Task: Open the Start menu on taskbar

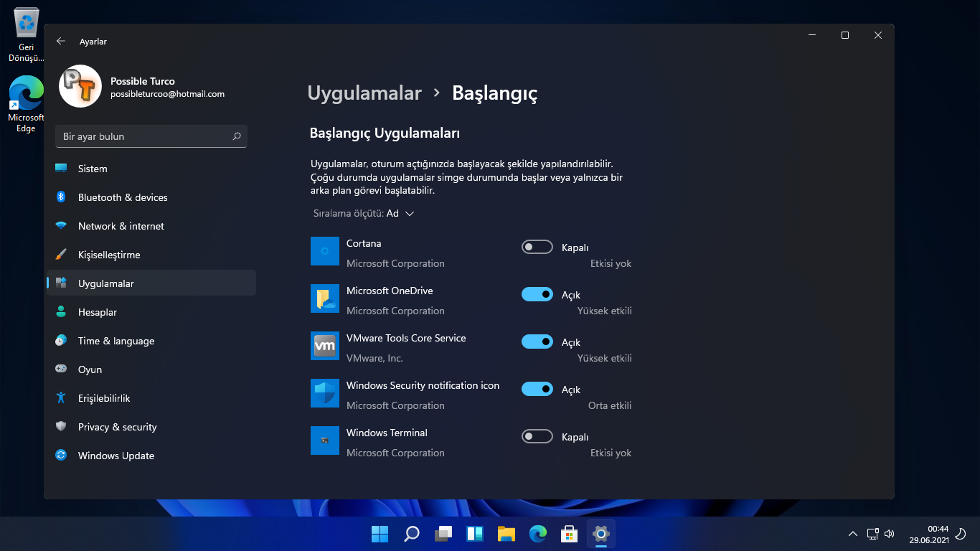Action: point(380,534)
